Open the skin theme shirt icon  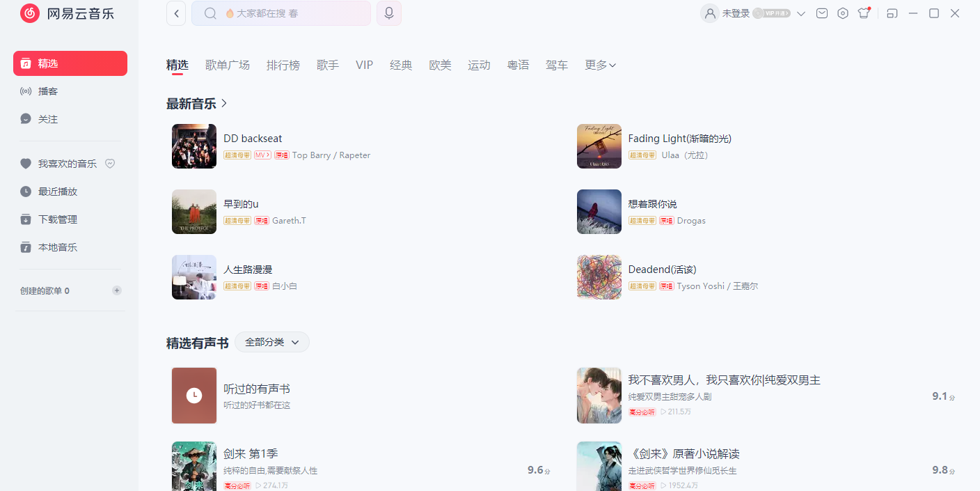[864, 13]
